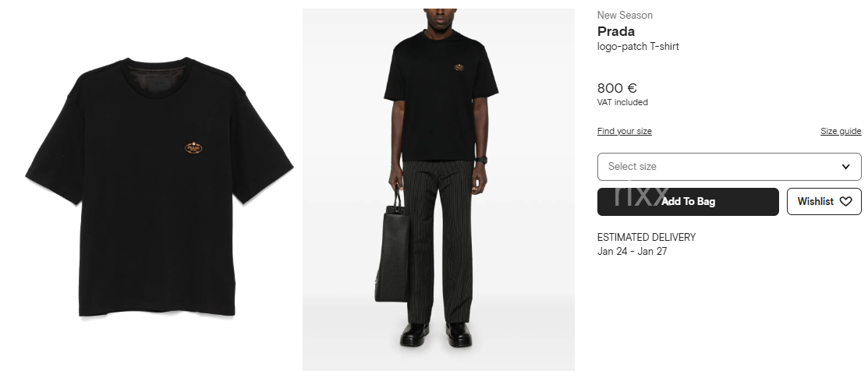Click the 800 € price
868x378 pixels.
pyautogui.click(x=617, y=88)
